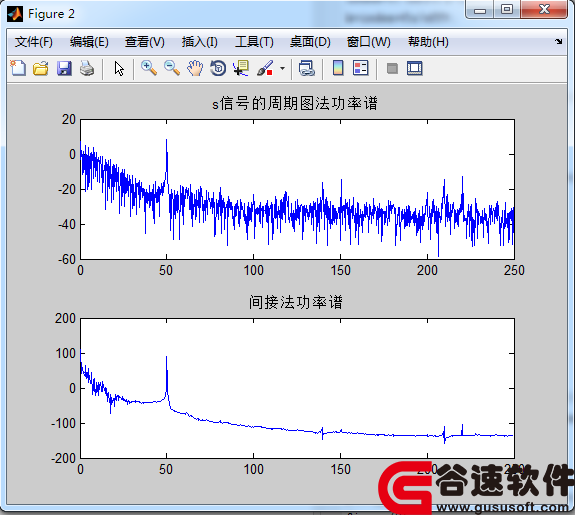Insert a legend using the toolbar icon
The height and width of the screenshot is (515, 575).
click(361, 68)
